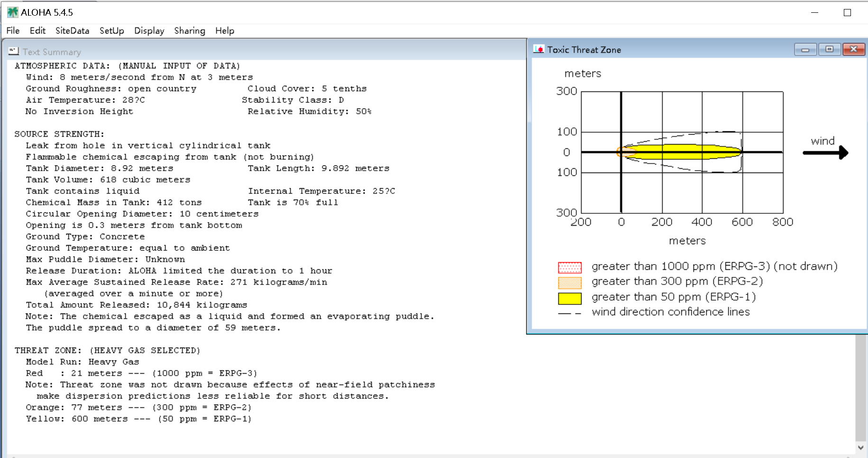Click the Total Amount Released line
868x458 pixels.
[137, 305]
